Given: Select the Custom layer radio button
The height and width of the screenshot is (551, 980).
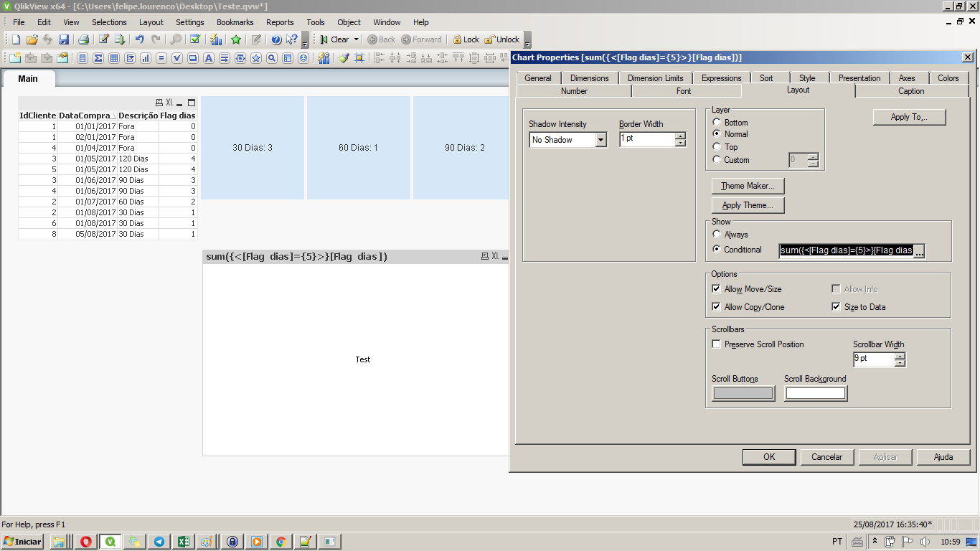Looking at the screenshot, I should (x=717, y=159).
